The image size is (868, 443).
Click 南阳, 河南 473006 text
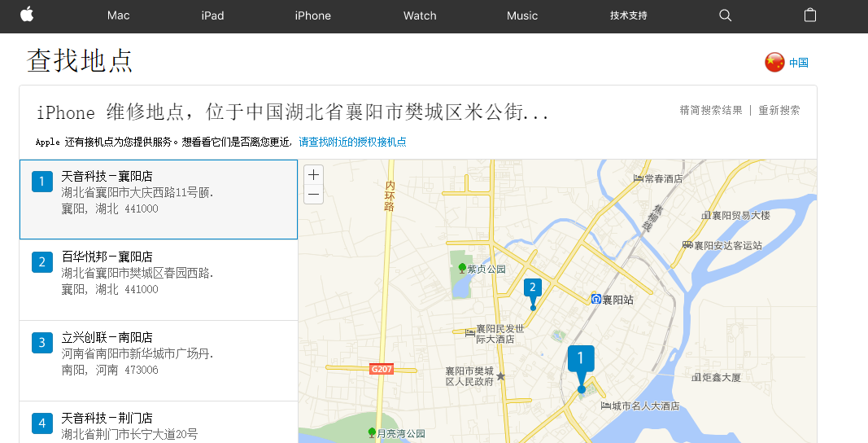[110, 370]
